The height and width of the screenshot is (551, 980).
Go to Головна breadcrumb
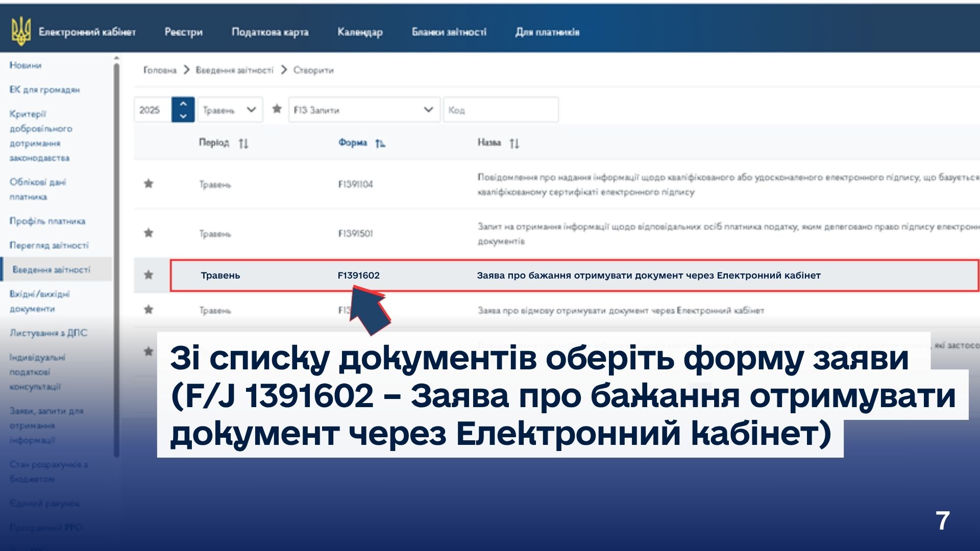160,70
